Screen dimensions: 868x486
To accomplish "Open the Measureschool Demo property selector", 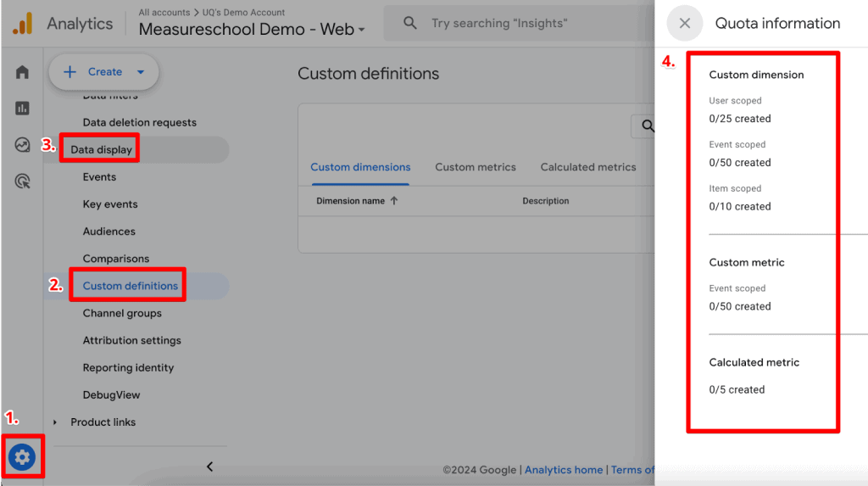I will tap(252, 29).
